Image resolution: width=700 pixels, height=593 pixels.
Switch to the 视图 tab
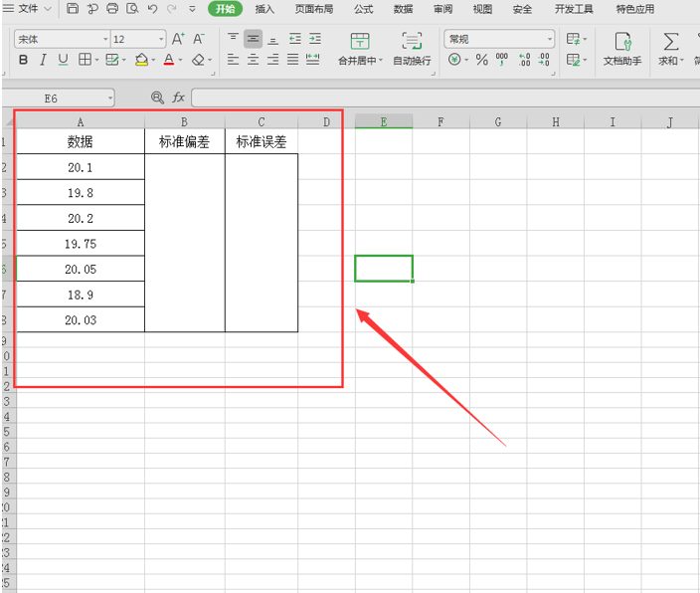coord(482,9)
